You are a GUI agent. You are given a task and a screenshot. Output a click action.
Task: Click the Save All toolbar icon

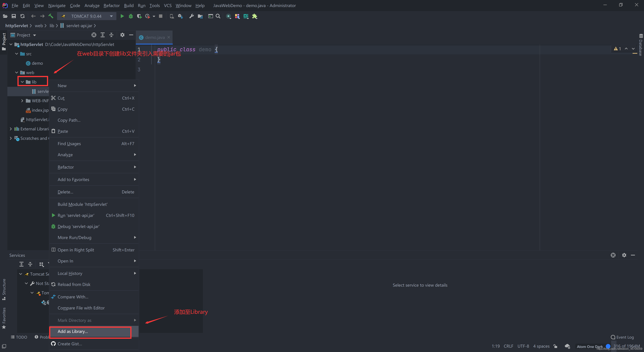tap(14, 16)
